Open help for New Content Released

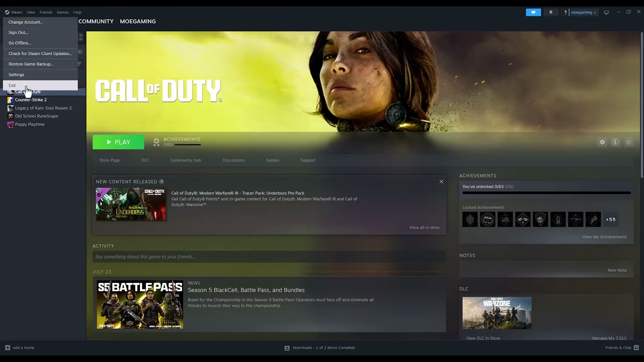pyautogui.click(x=162, y=182)
